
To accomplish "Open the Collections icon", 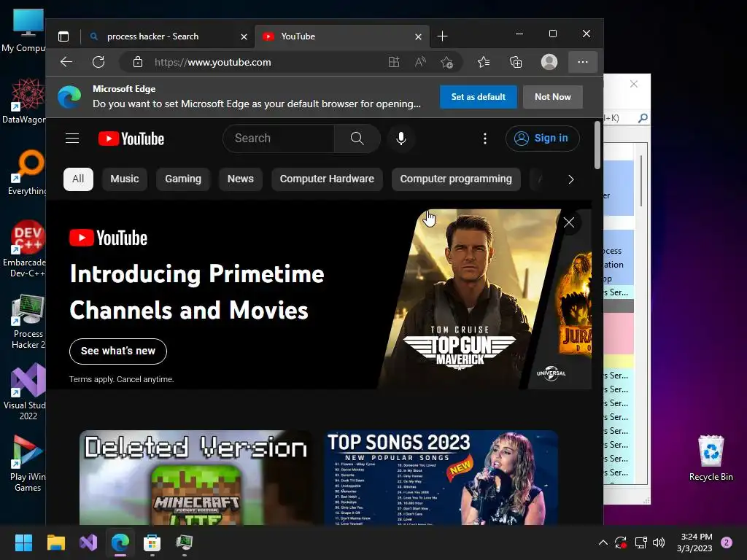I will [516, 62].
